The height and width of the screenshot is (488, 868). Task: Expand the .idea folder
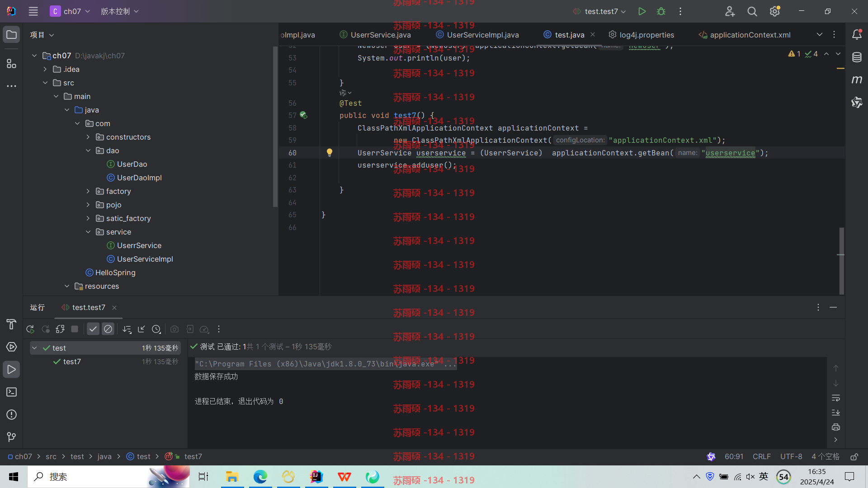click(x=45, y=69)
